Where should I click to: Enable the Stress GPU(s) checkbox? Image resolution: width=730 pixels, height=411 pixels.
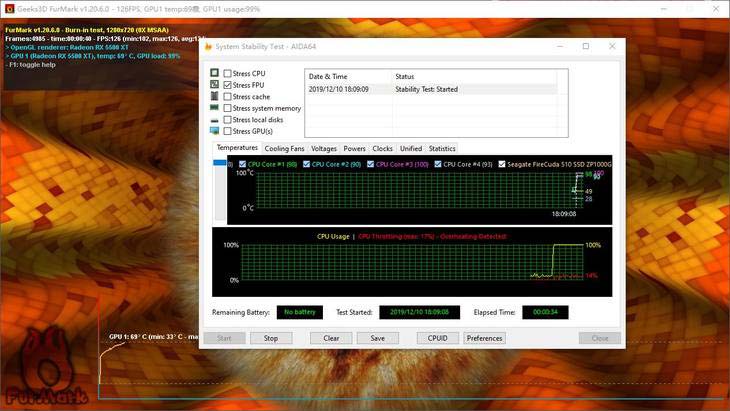point(228,131)
